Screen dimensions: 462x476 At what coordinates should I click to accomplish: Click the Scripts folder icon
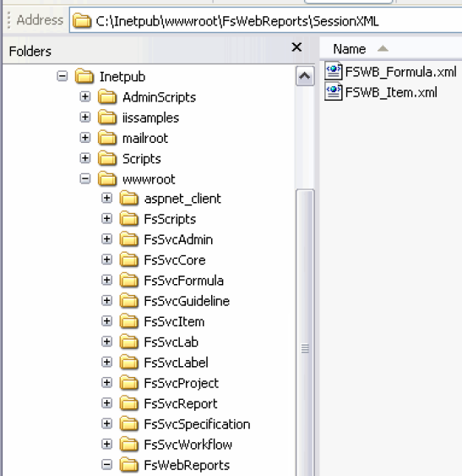click(x=107, y=158)
